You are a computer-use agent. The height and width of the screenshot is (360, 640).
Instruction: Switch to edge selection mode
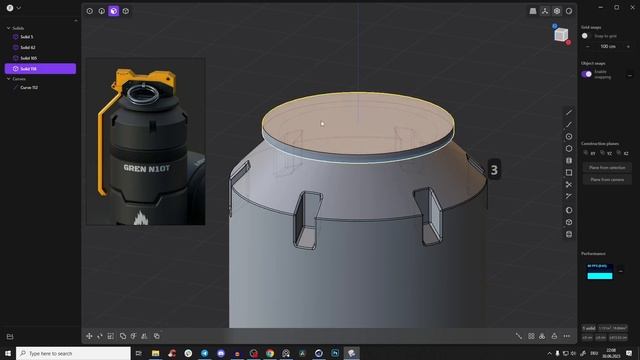(x=102, y=11)
